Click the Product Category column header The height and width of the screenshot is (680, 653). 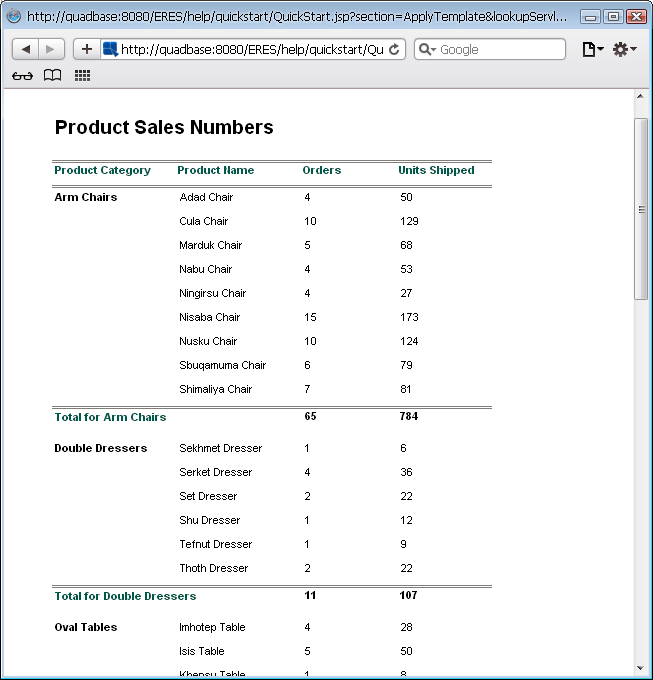pyautogui.click(x=102, y=170)
